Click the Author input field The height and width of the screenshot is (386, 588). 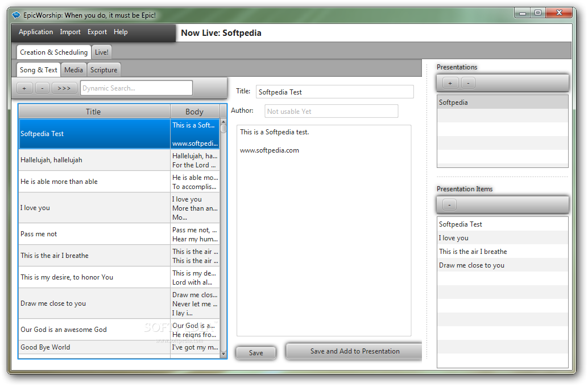pos(332,111)
